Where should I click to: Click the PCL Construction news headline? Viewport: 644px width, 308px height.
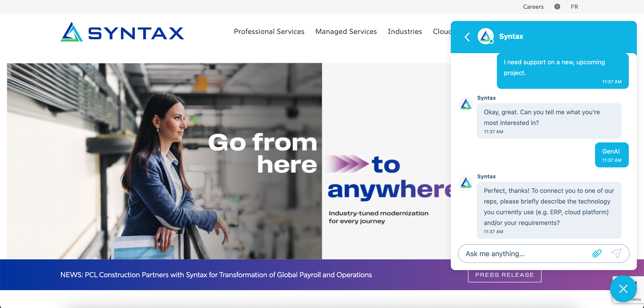pos(216,275)
